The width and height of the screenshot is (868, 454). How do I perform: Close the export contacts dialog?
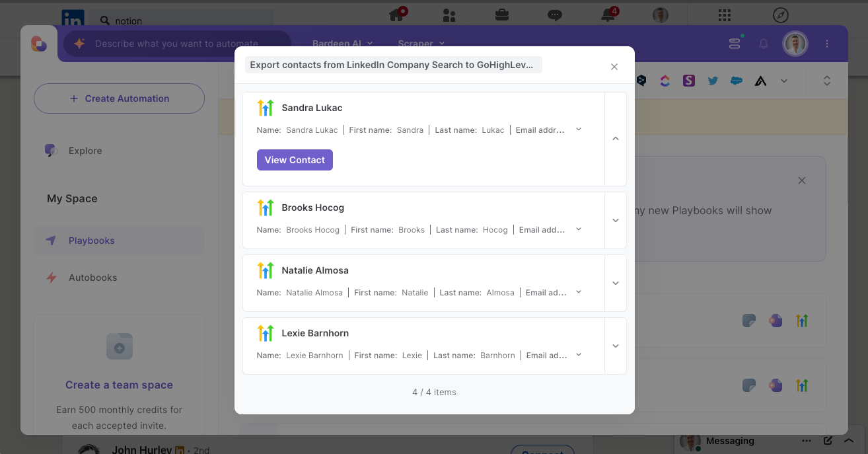coord(614,67)
